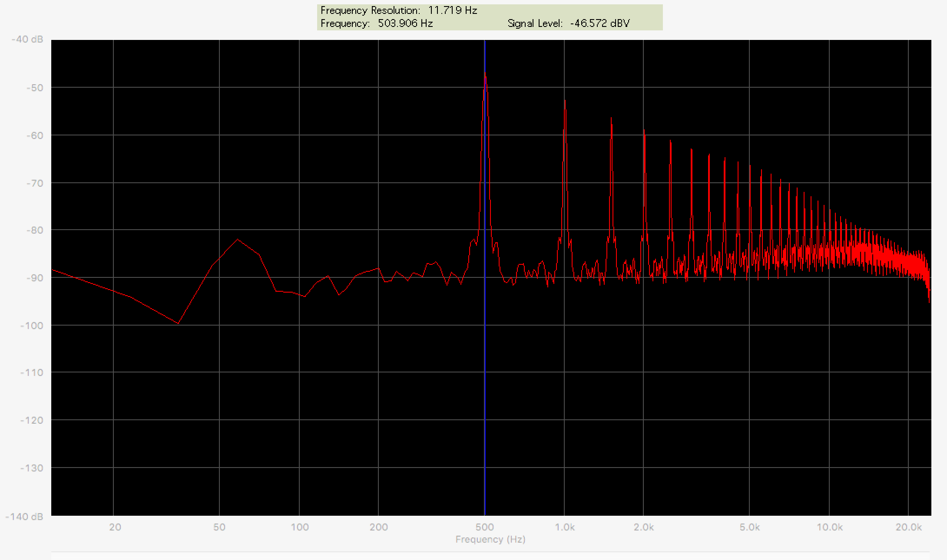
Task: Click the '-70' level axis label
Action: tap(34, 183)
